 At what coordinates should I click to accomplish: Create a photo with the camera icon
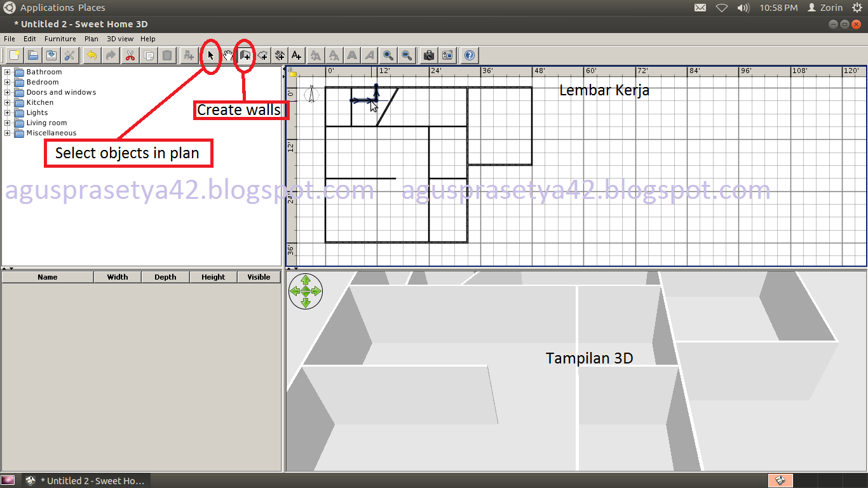coord(429,56)
